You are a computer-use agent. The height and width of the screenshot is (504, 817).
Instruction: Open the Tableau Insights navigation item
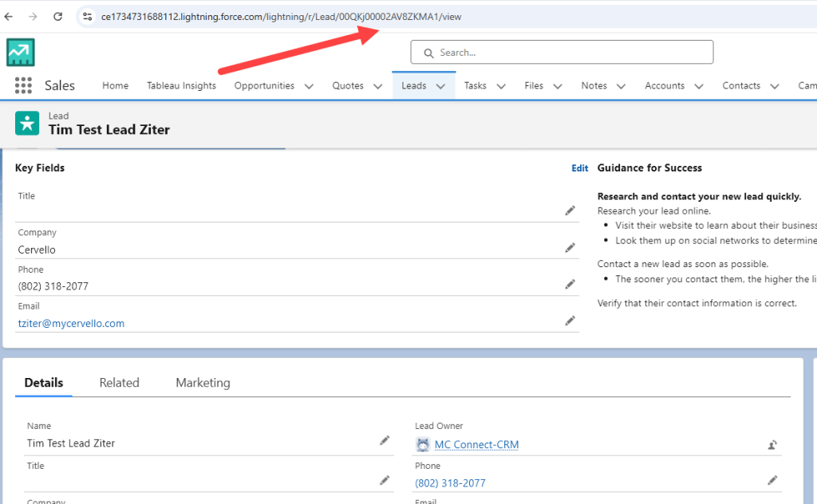point(181,85)
